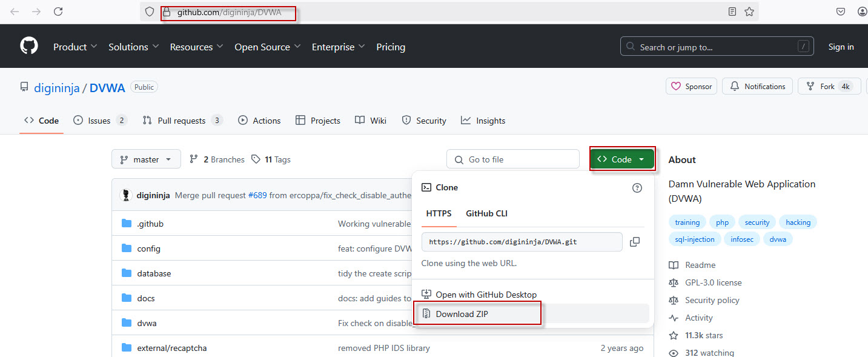The height and width of the screenshot is (357, 868).
Task: Click the Sign in link
Action: point(841,47)
